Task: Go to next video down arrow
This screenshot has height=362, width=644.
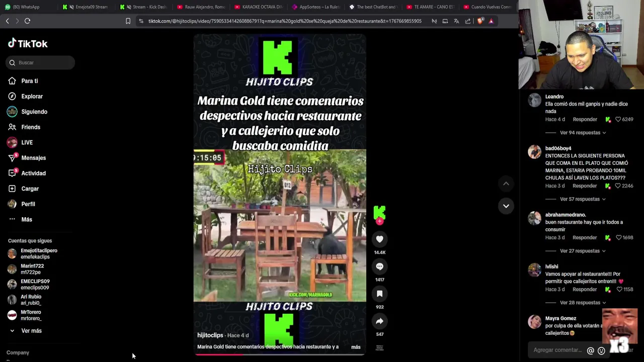Action: pos(506,206)
